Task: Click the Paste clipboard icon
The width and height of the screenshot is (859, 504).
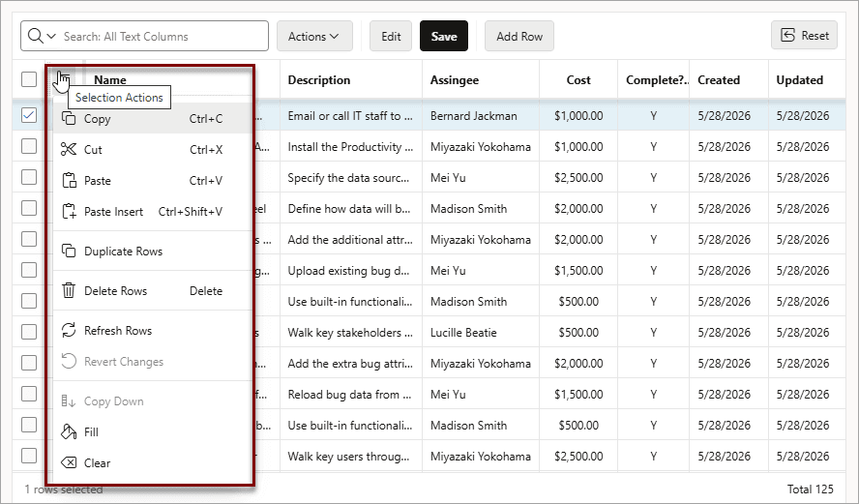Action: coord(69,180)
